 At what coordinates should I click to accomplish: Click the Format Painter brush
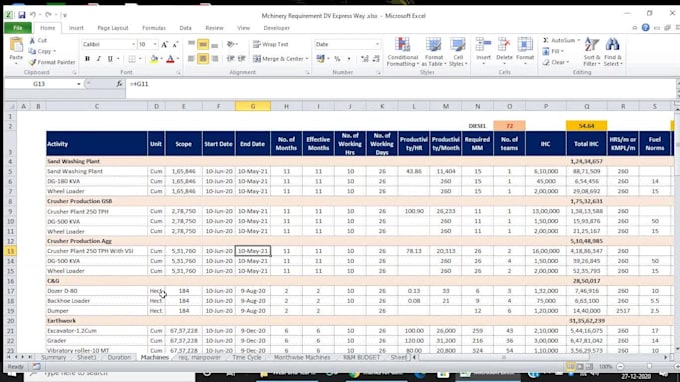point(33,62)
